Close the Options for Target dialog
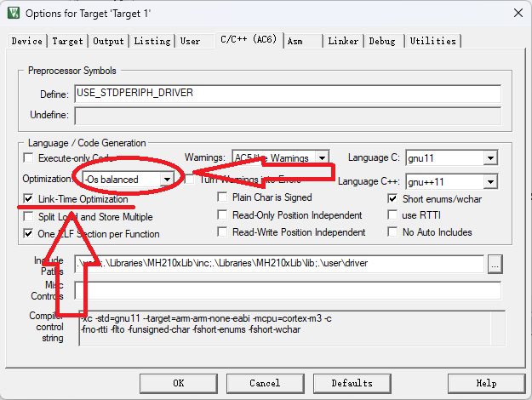 coord(518,13)
